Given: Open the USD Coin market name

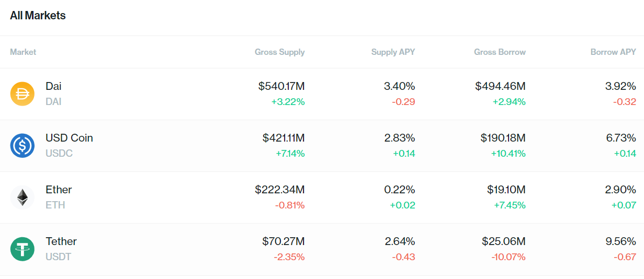Looking at the screenshot, I should (69, 138).
